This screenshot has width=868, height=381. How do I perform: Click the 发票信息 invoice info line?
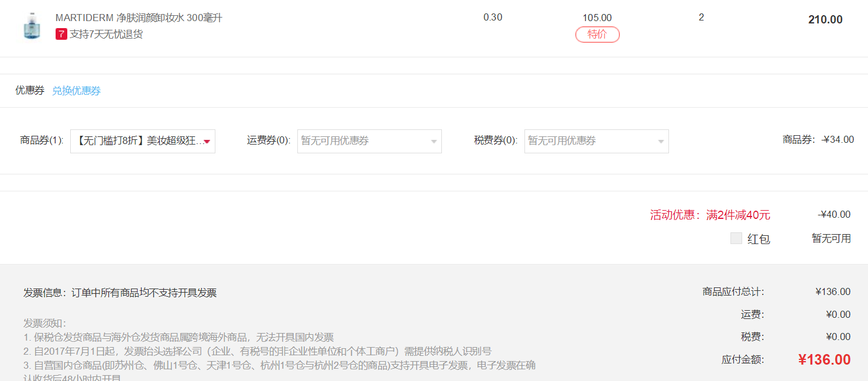(120, 293)
